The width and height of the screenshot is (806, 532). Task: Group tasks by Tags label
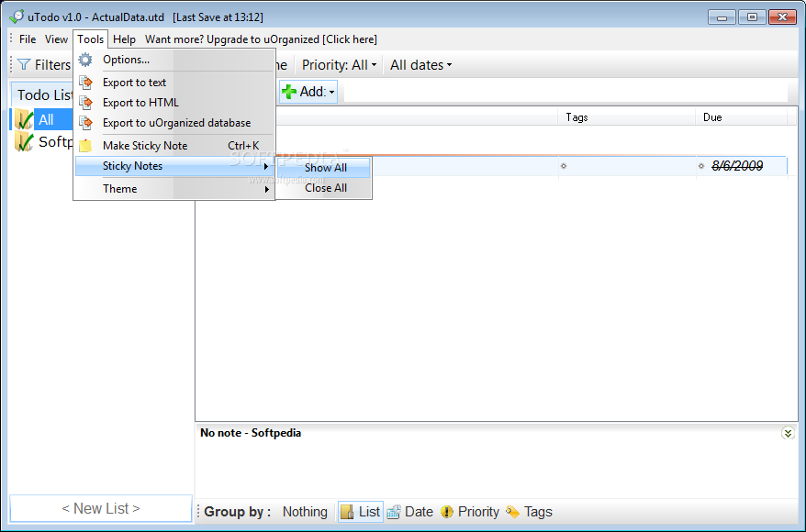pos(538,512)
